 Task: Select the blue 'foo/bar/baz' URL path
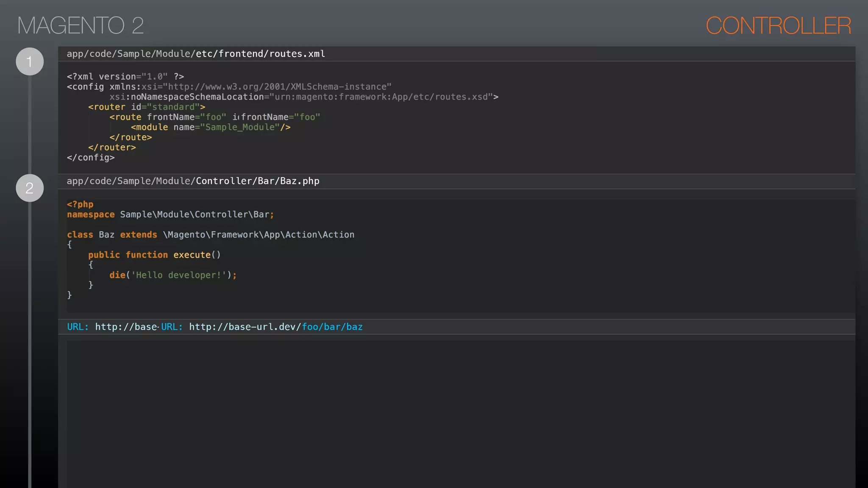[332, 327]
